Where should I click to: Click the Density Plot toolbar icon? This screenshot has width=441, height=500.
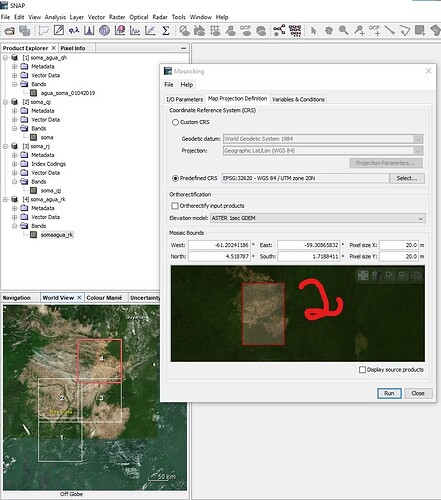[x=120, y=31]
